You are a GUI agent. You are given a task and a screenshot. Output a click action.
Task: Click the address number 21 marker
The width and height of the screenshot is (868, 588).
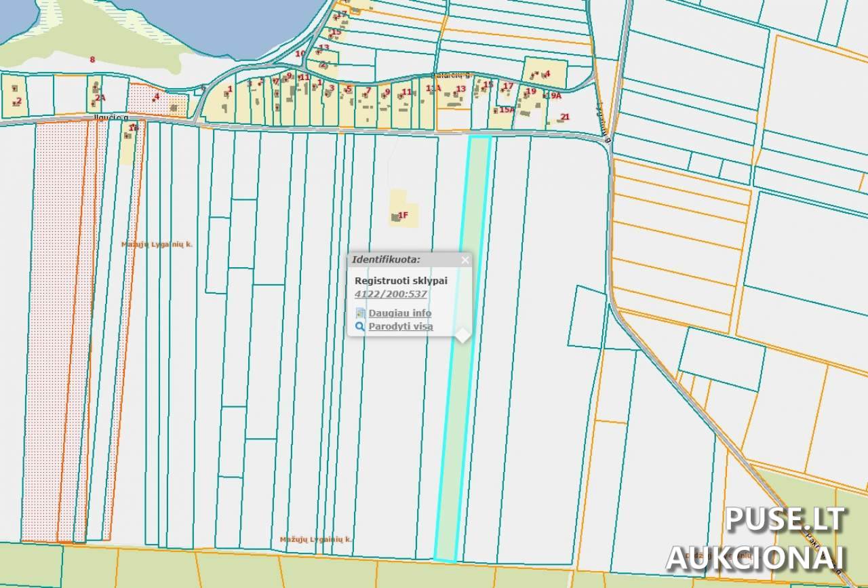pos(565,117)
